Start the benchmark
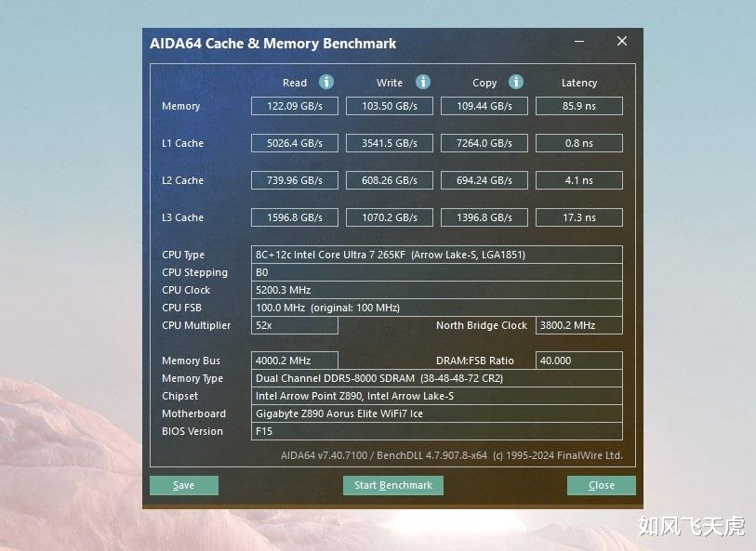Viewport: 756px width, 551px height. pos(393,485)
